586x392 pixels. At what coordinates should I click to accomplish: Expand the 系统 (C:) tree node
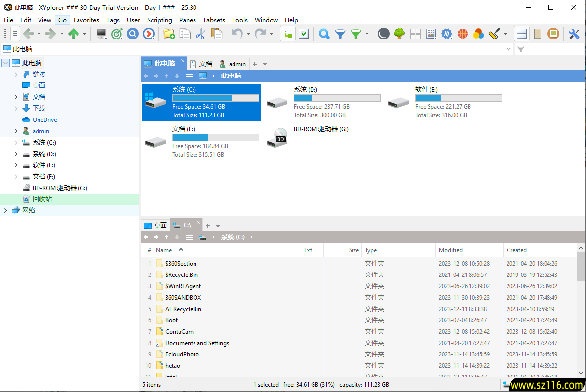click(16, 143)
